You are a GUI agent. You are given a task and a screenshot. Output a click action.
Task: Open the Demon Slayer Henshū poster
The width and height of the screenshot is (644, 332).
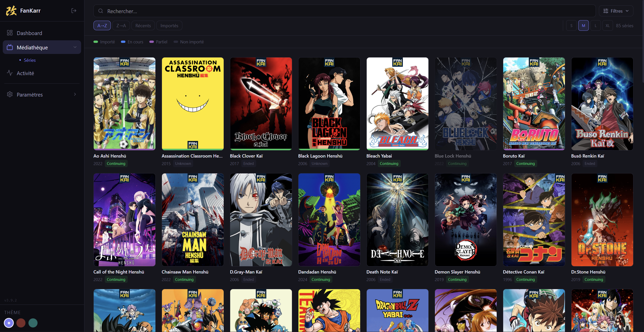pyautogui.click(x=466, y=220)
